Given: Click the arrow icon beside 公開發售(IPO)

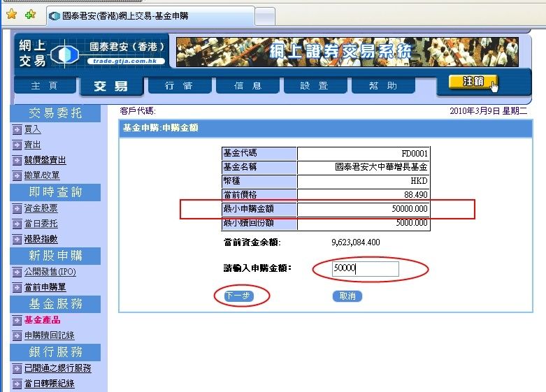Looking at the screenshot, I should 17,272.
